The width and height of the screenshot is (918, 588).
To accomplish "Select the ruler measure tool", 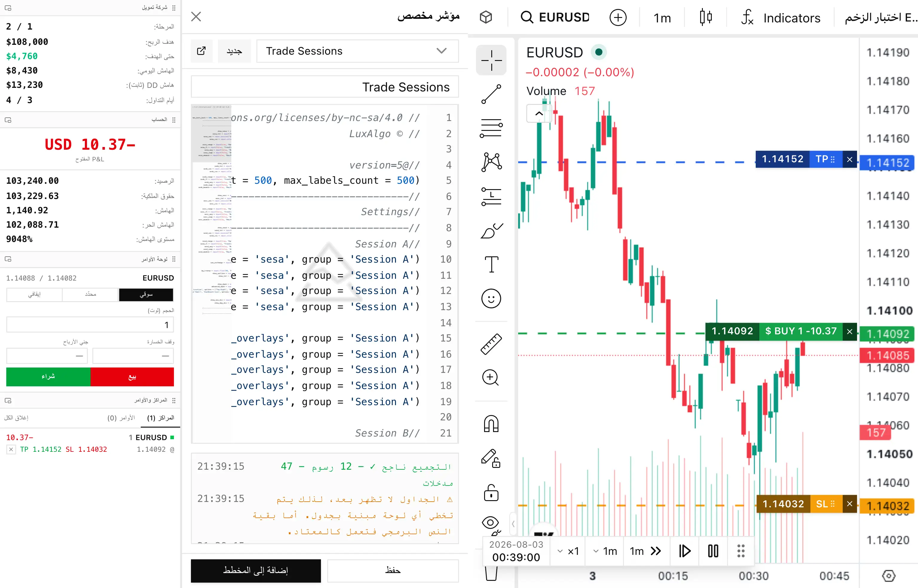I will tap(491, 344).
